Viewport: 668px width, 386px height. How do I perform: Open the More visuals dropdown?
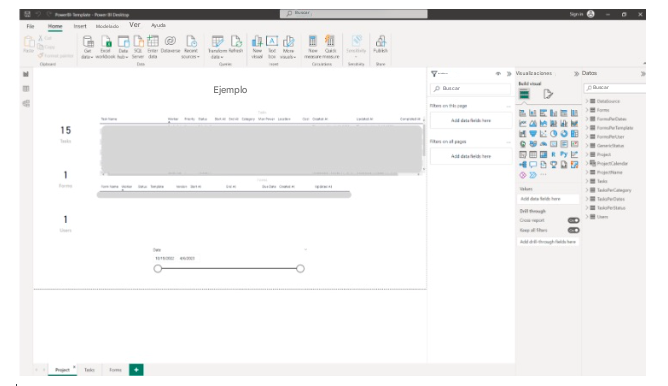click(x=288, y=46)
